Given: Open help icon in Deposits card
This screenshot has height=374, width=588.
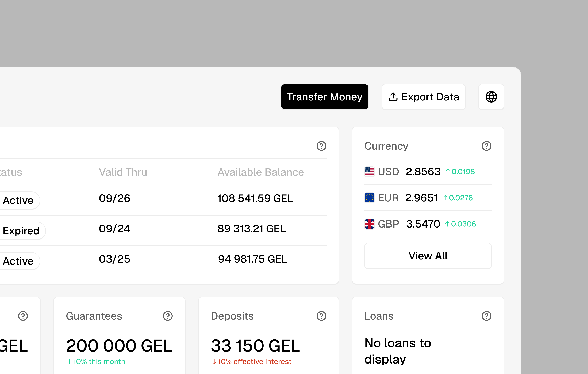Looking at the screenshot, I should pyautogui.click(x=321, y=316).
